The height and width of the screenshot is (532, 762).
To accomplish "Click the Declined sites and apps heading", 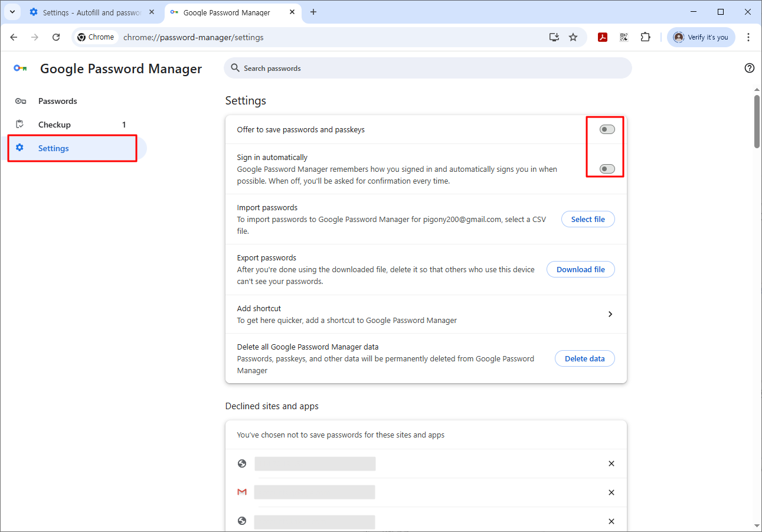I will coord(272,406).
